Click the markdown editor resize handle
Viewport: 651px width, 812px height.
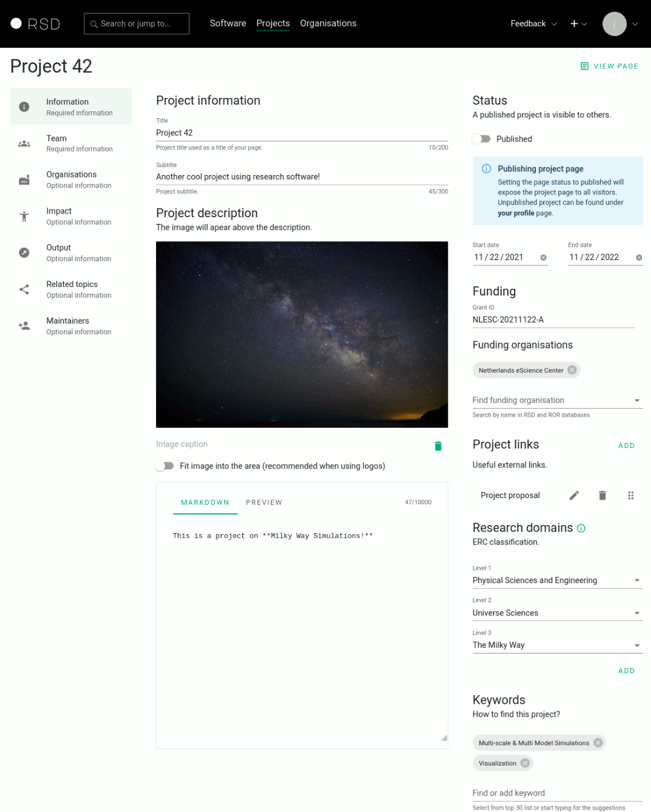pyautogui.click(x=444, y=738)
